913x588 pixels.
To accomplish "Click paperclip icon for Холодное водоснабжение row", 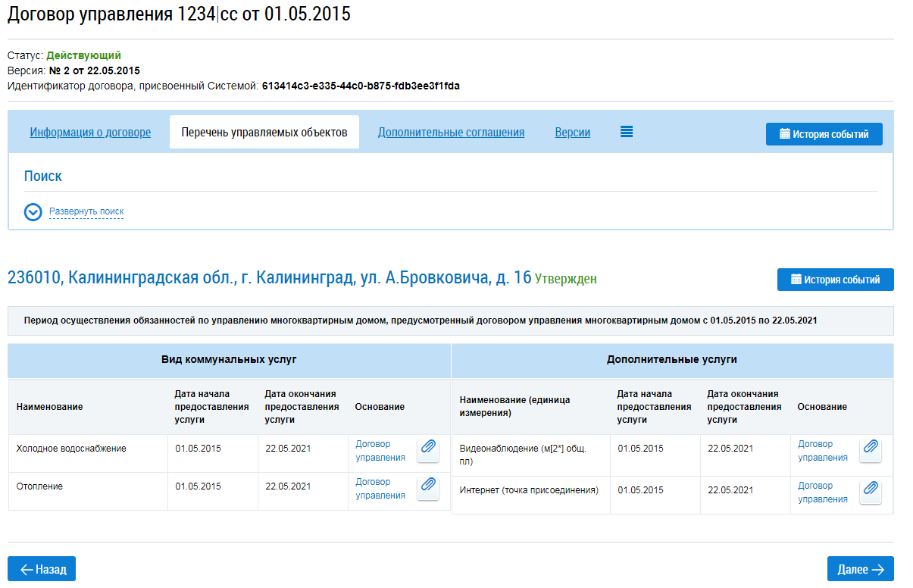I will pos(428,449).
